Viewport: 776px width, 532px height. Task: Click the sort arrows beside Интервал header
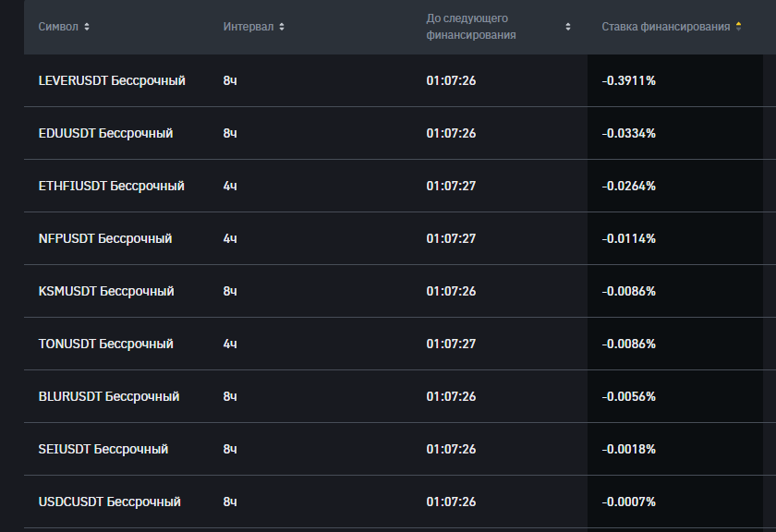point(282,27)
